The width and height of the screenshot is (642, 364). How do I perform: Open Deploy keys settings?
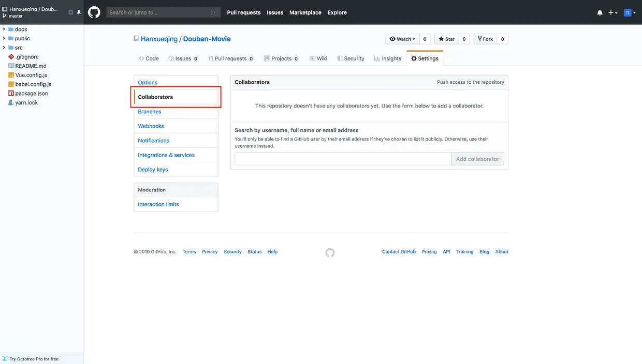tap(176, 170)
